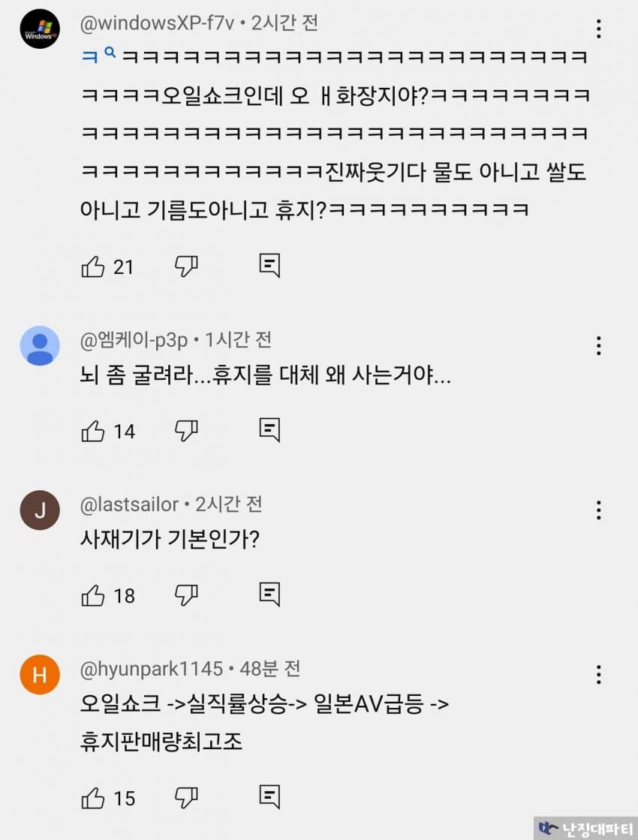Reply to the @hyunpark1145 comment
Screen dimensions: 638x840
[269, 797]
